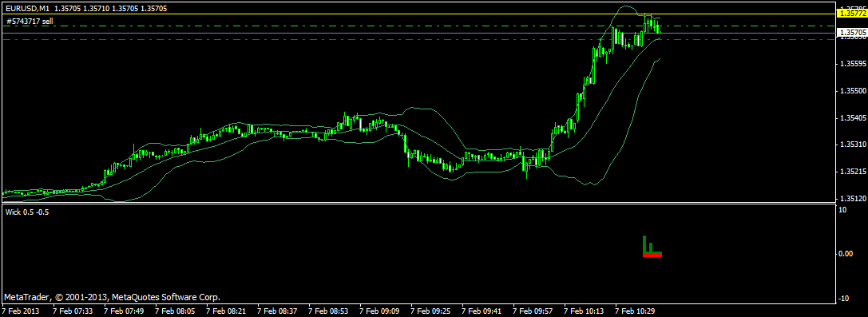Select the green dashed sell order line
Image resolution: width=868 pixels, height=317 pixels.
pos(419,26)
